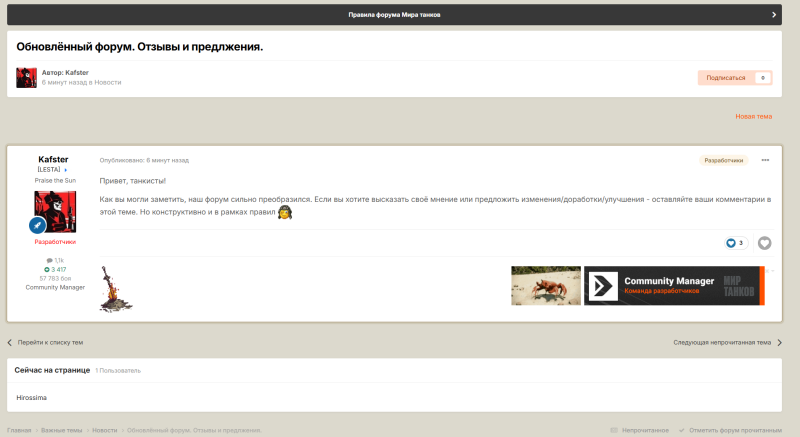Go to Следующая непрочитанная тема

coord(727,343)
